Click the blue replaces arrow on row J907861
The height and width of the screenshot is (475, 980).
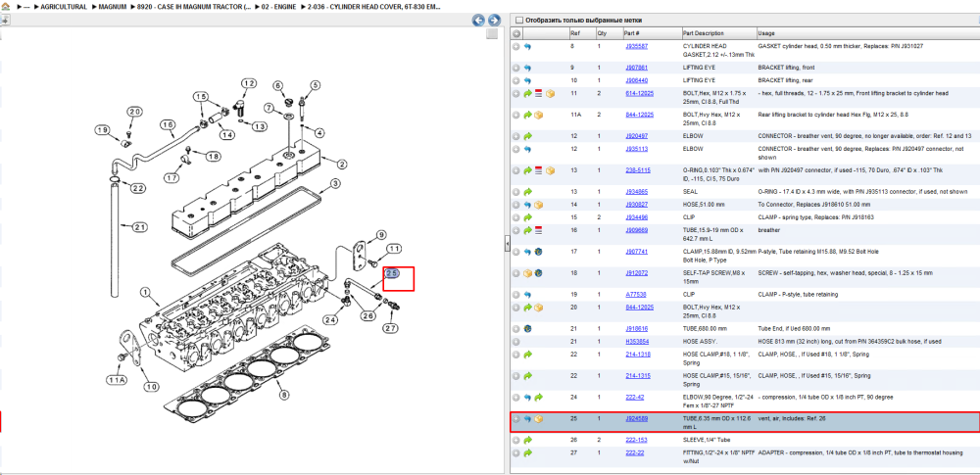(x=527, y=68)
